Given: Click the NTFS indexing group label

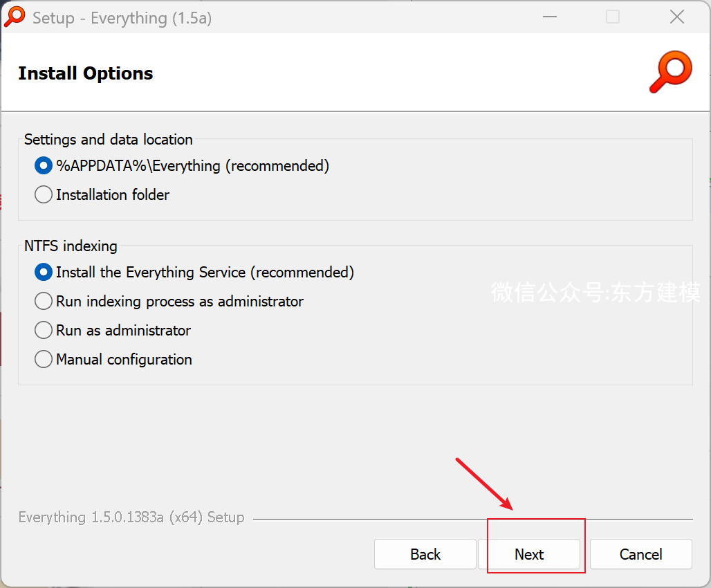Looking at the screenshot, I should [71, 246].
